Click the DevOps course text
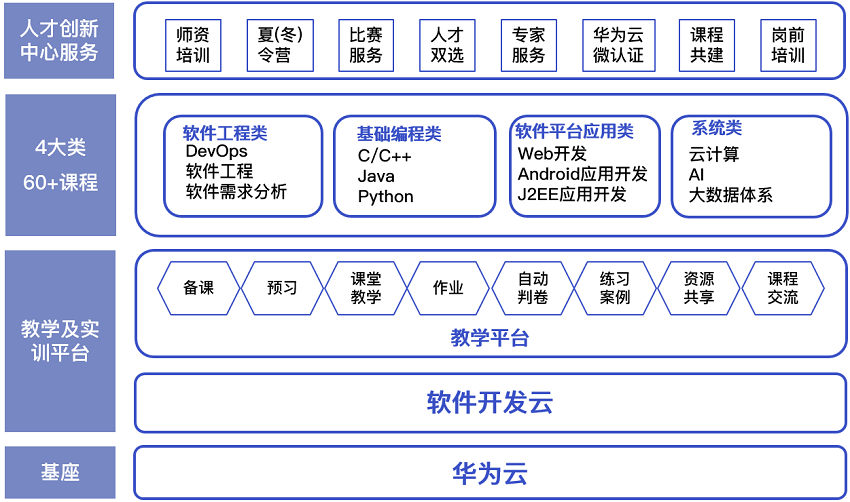The image size is (850, 502). (216, 151)
